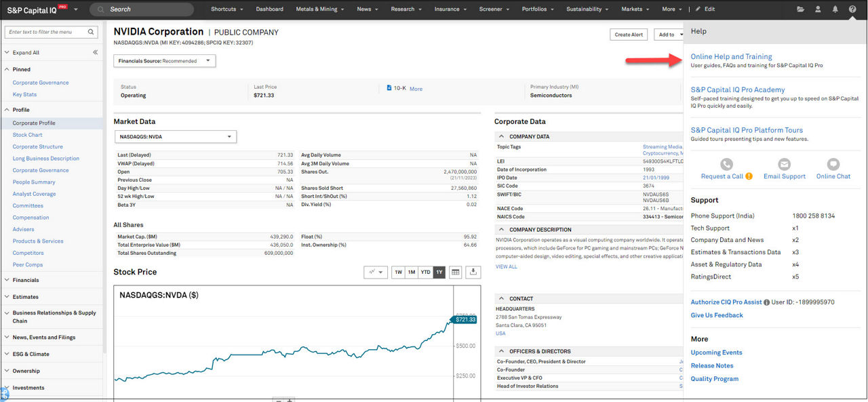Open Online Help and Training link

[x=731, y=57]
